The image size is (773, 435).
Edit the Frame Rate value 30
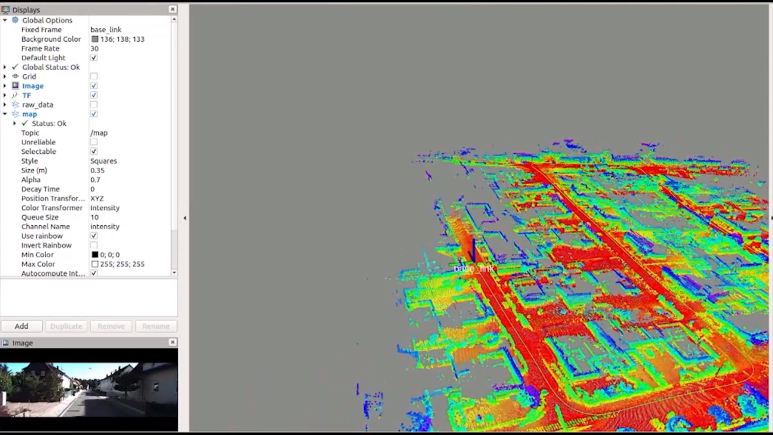pos(130,48)
